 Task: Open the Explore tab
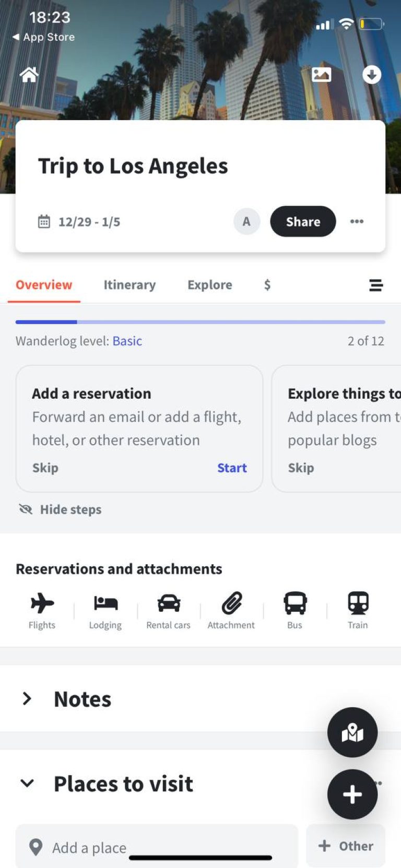click(x=209, y=285)
